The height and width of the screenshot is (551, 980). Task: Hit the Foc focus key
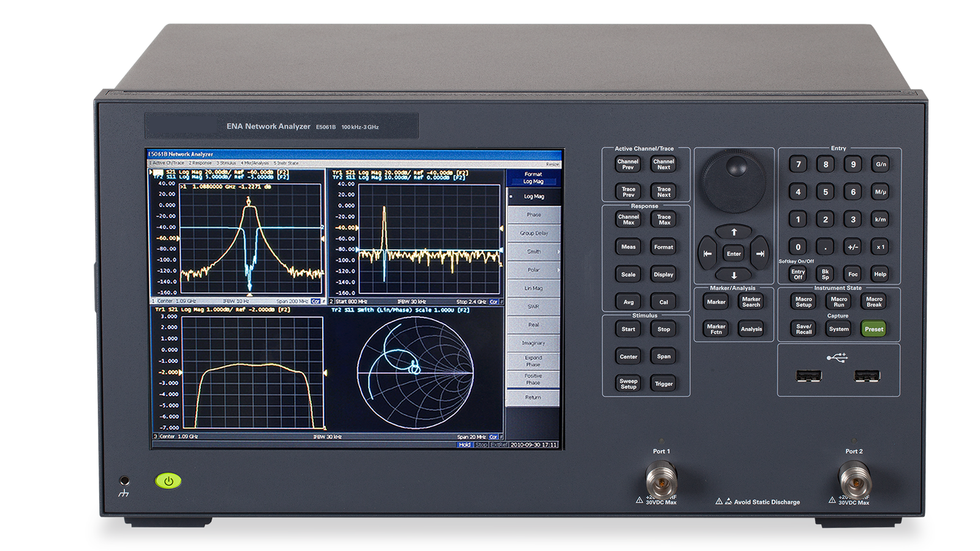[x=853, y=274]
